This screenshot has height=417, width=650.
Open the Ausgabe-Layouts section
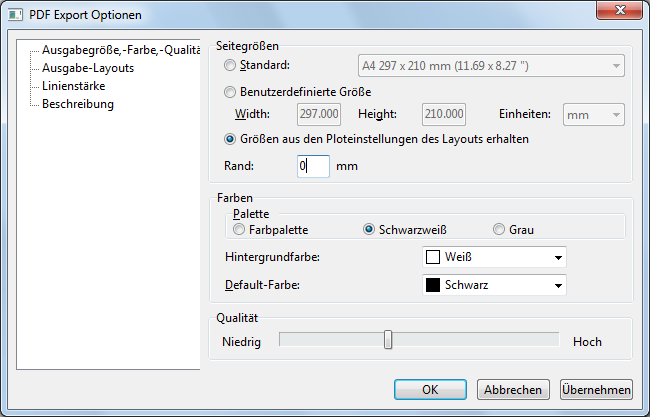(x=88, y=68)
